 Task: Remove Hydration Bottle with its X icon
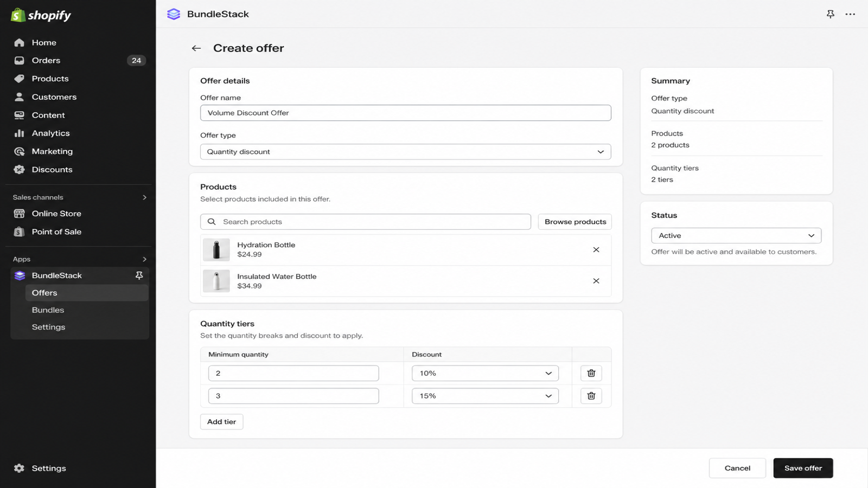click(596, 249)
